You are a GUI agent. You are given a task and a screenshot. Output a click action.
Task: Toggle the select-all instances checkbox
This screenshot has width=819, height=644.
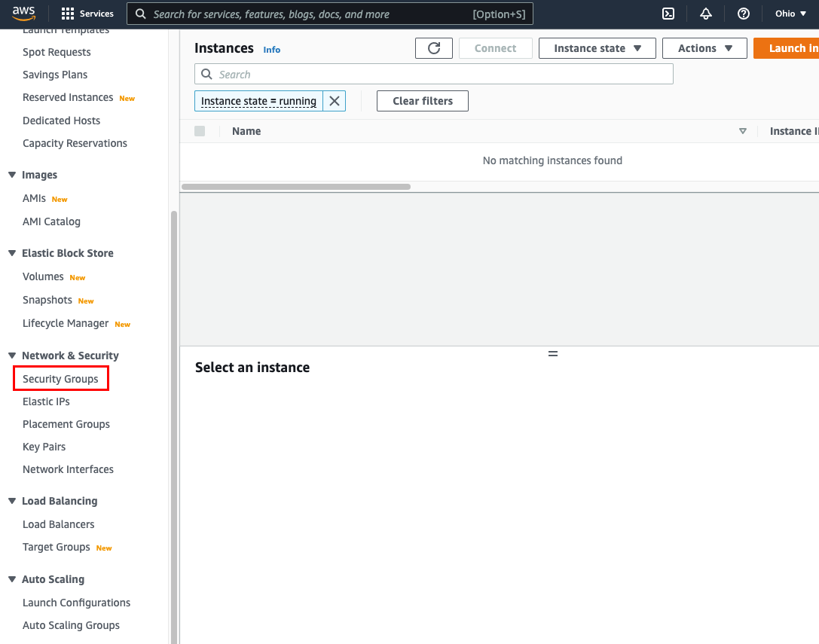tap(200, 131)
